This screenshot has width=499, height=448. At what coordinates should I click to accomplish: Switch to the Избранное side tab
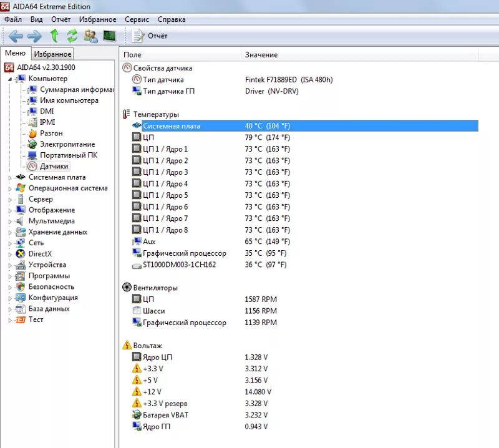tap(52, 54)
